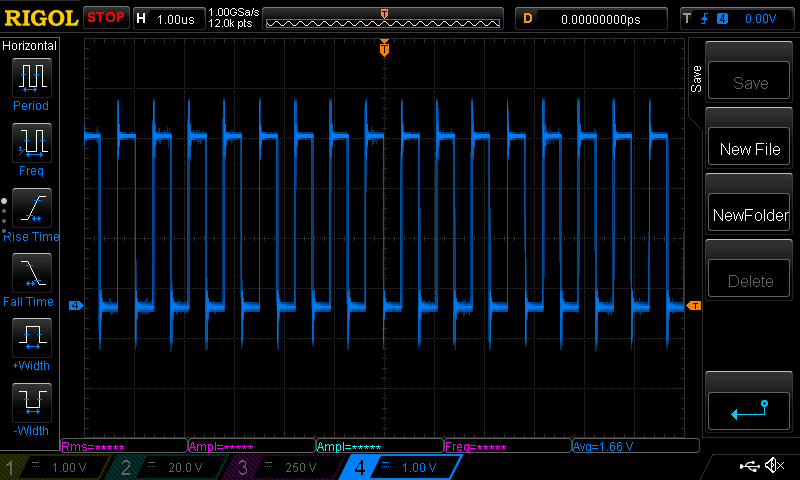Select the Fall Time measurement icon
Image resolution: width=800 pixels, height=480 pixels.
pos(32,272)
